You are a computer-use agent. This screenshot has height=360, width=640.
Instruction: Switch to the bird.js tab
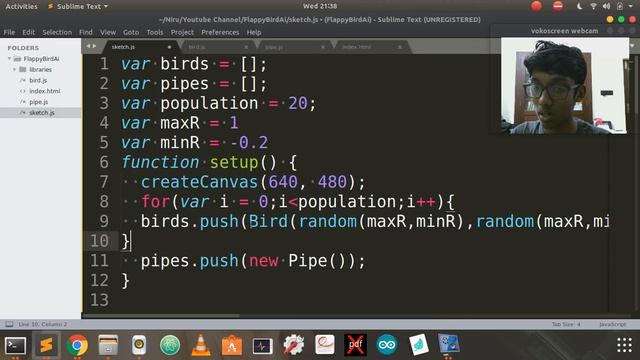pos(218,47)
